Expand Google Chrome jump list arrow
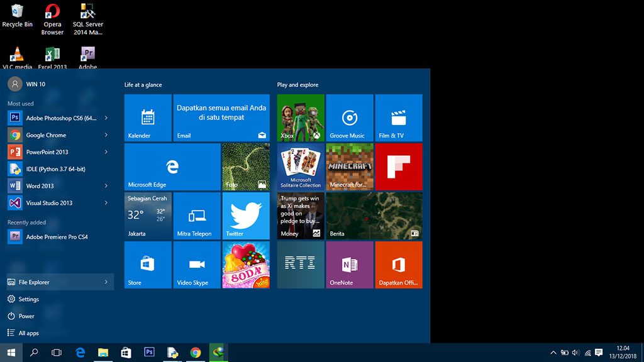 click(x=106, y=135)
